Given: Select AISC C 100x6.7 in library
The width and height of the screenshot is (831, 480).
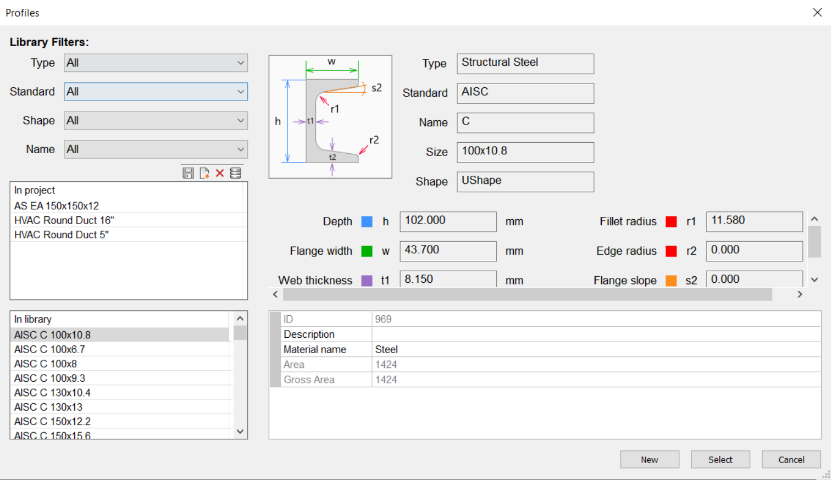Looking at the screenshot, I should (121, 349).
